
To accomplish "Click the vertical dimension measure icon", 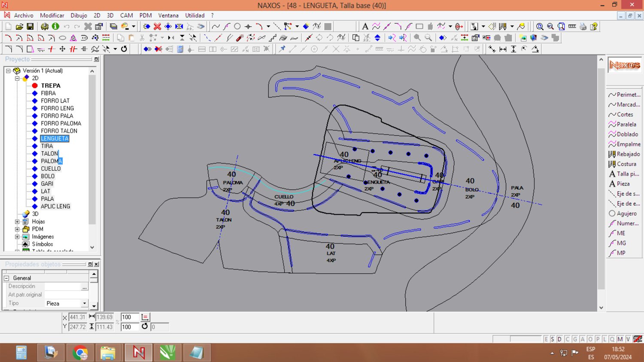I will [x=513, y=49].
